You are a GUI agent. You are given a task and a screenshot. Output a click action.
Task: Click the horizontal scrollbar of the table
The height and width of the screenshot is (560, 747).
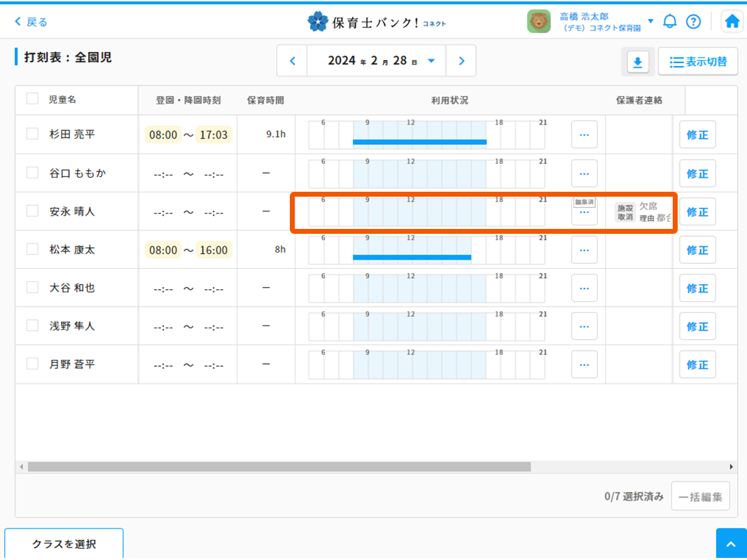point(279,466)
